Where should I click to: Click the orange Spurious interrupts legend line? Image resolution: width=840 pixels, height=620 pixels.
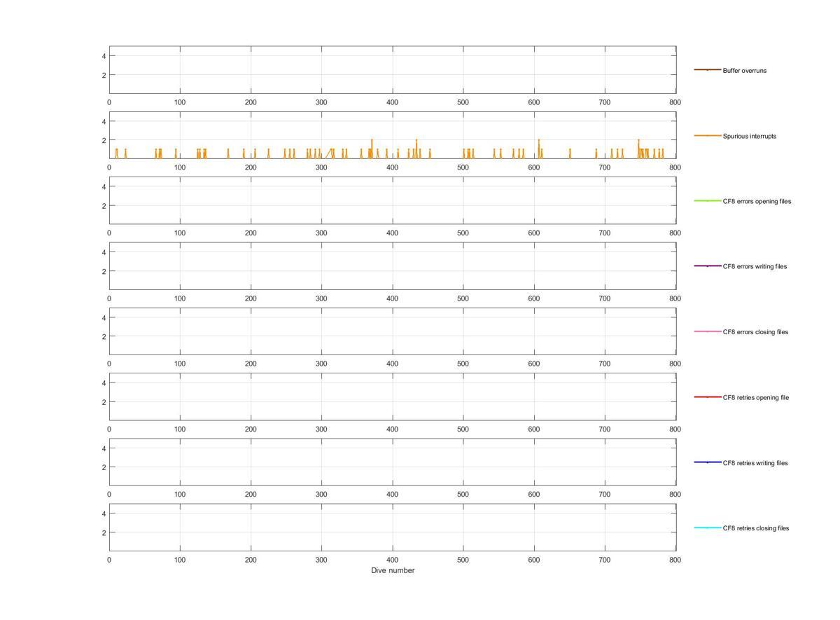[707, 135]
